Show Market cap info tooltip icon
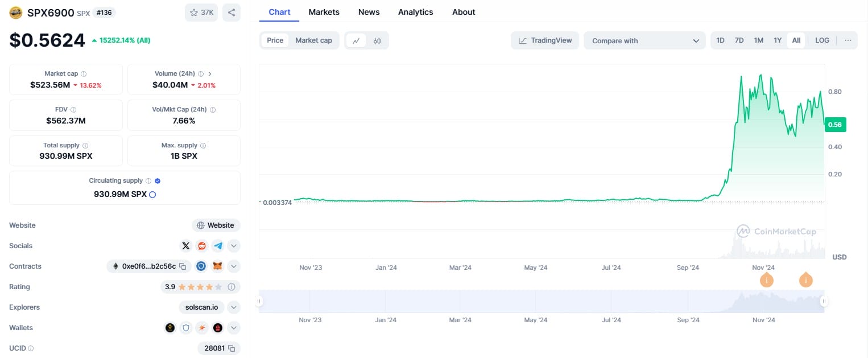 coord(84,74)
